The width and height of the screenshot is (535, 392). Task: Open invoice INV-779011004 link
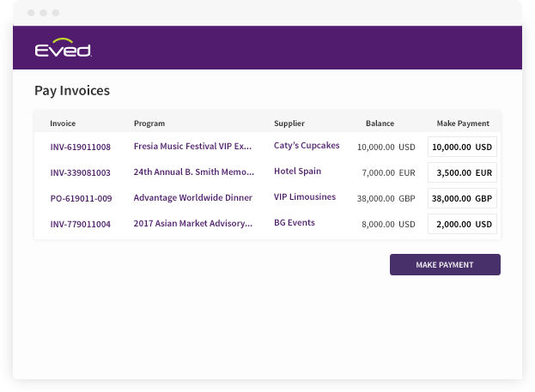tap(80, 224)
